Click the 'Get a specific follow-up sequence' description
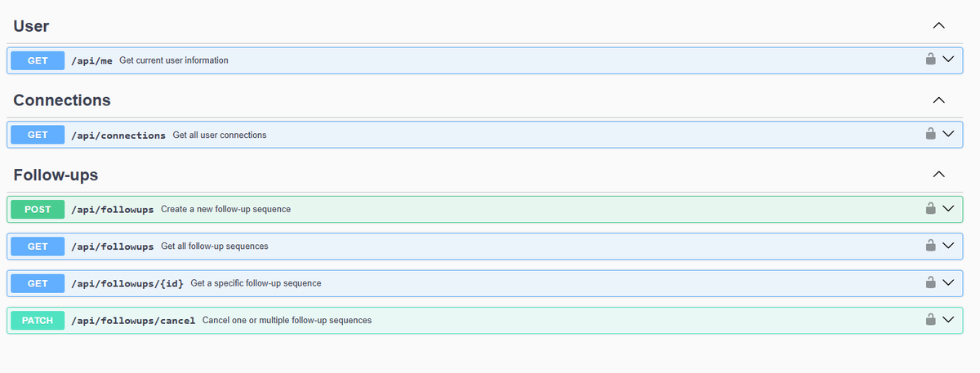 [x=256, y=283]
